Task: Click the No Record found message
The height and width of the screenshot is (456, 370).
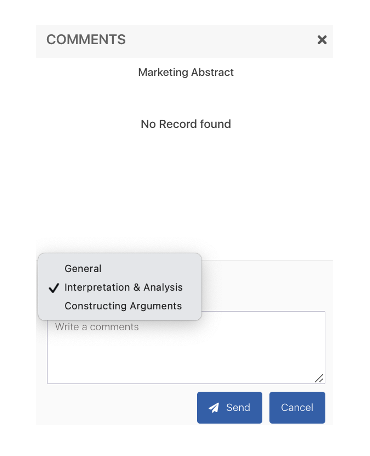Action: (186, 124)
